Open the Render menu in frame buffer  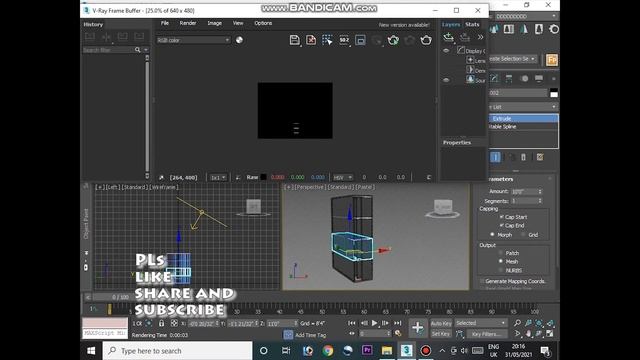[188, 23]
